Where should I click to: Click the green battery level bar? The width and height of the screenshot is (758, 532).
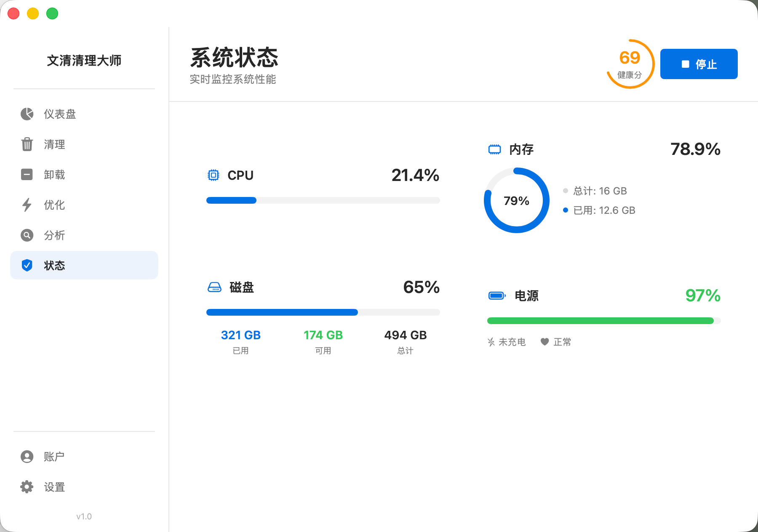pyautogui.click(x=604, y=321)
